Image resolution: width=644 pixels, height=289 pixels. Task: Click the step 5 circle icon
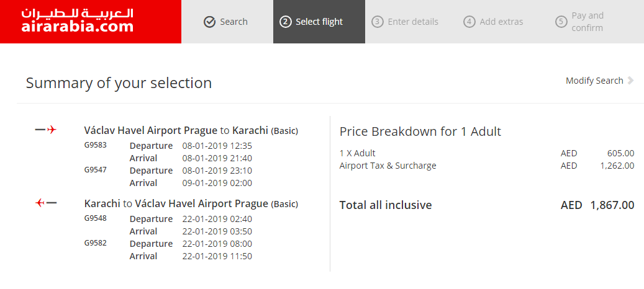click(x=561, y=22)
